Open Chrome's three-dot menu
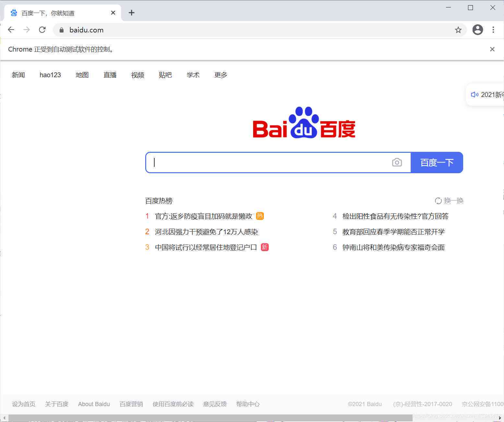The width and height of the screenshot is (504, 422). point(493,30)
